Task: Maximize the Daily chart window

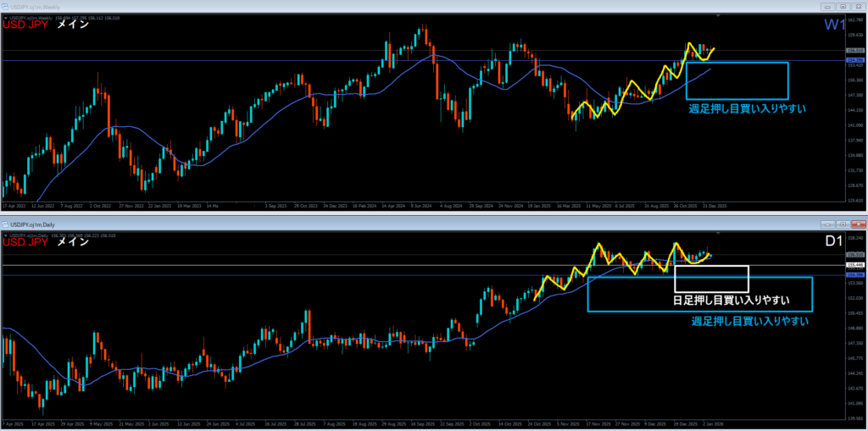Action: (x=843, y=224)
